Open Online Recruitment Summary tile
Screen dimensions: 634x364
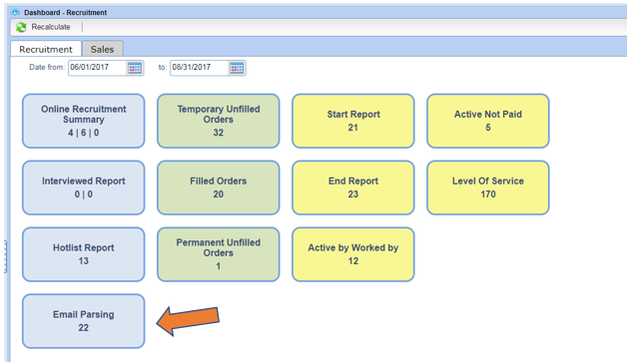[x=83, y=121]
